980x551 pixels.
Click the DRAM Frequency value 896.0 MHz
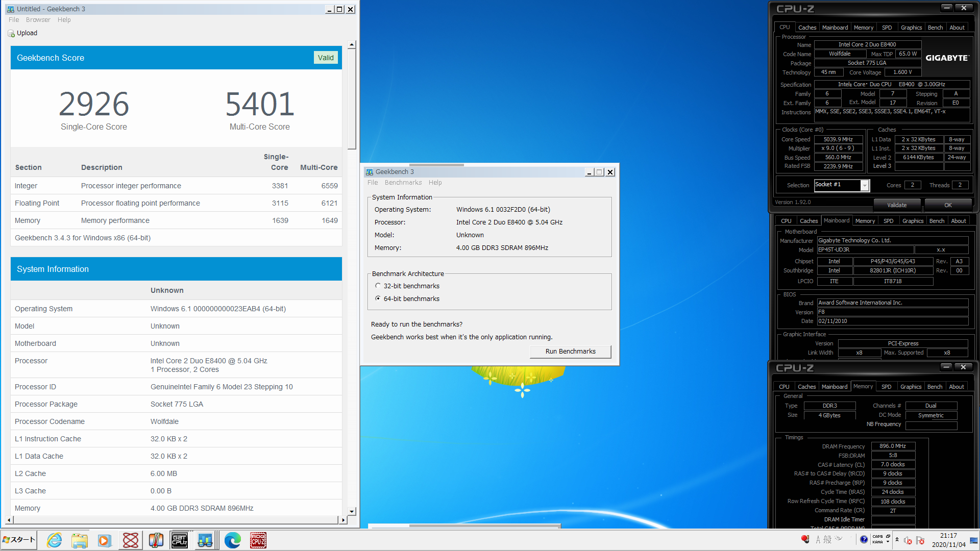pyautogui.click(x=893, y=446)
